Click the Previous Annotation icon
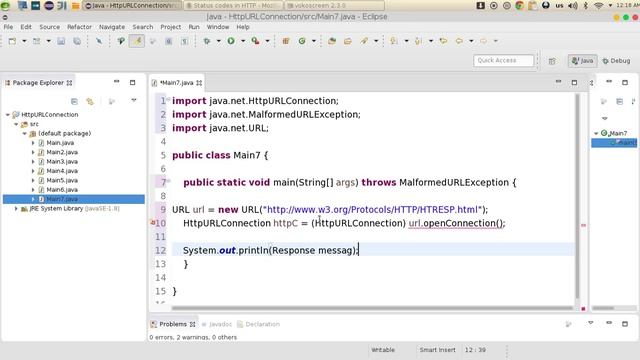The height and width of the screenshot is (360, 640). [x=418, y=41]
